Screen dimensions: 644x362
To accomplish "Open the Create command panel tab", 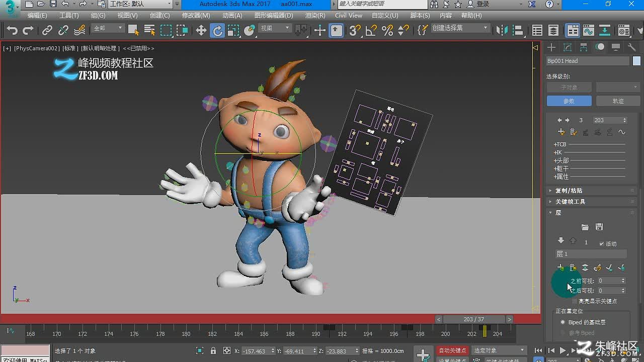I will click(x=552, y=47).
